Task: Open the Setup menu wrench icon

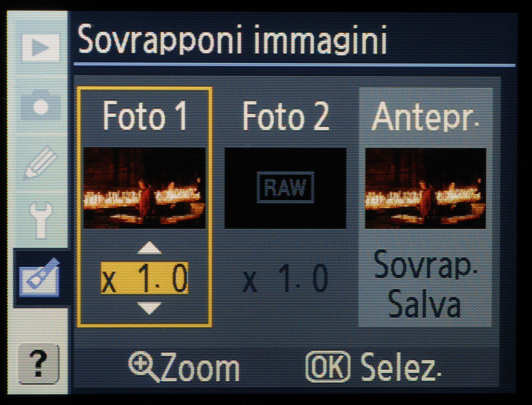Action: point(41,220)
